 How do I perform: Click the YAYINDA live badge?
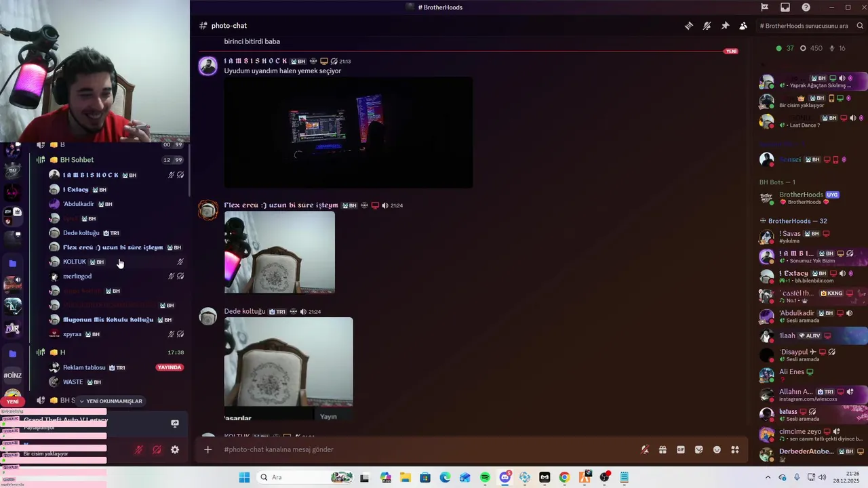click(170, 367)
